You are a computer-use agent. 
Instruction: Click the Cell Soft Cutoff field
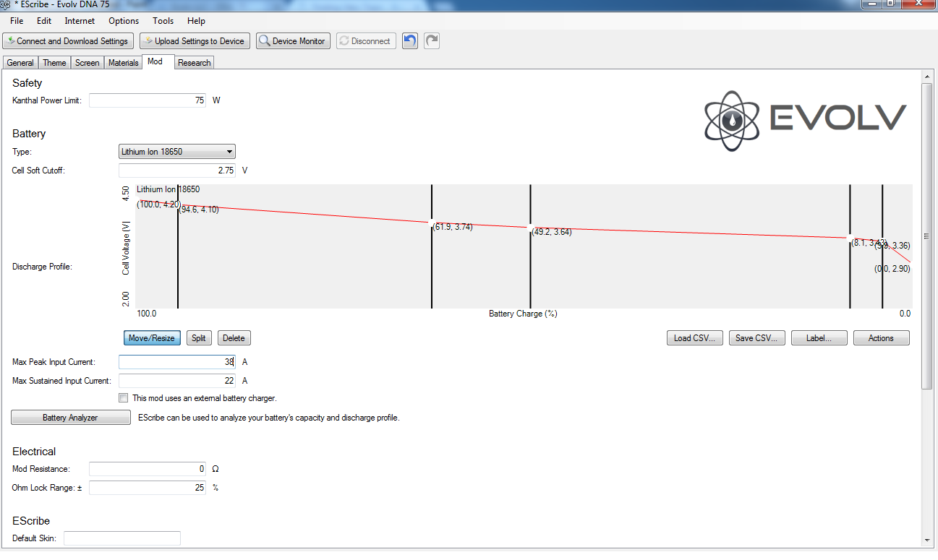coord(176,171)
